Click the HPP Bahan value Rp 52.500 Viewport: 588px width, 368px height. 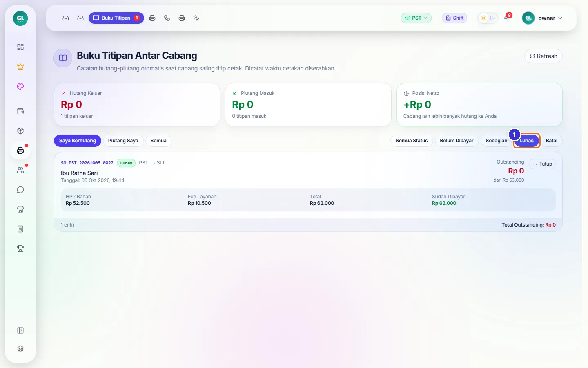pos(78,203)
